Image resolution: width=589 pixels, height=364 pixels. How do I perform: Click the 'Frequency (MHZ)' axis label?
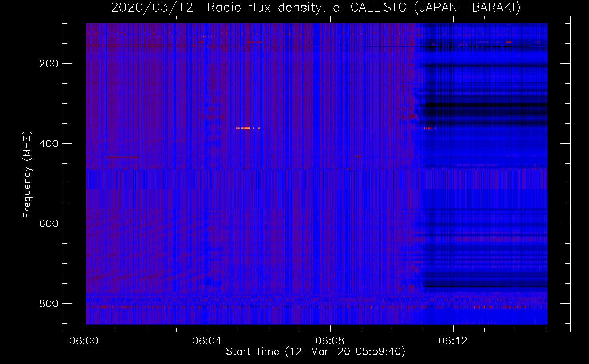(27, 174)
